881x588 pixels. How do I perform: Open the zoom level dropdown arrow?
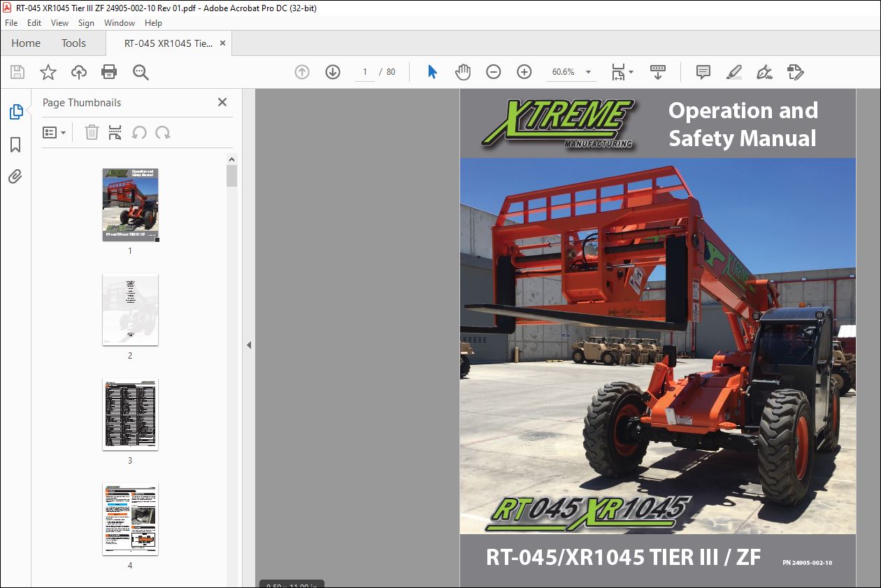point(588,72)
